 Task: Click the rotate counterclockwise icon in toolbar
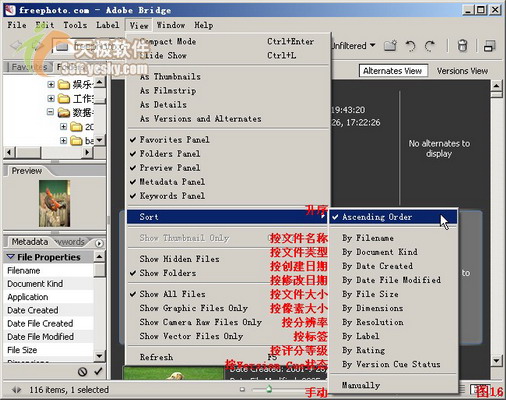410,46
